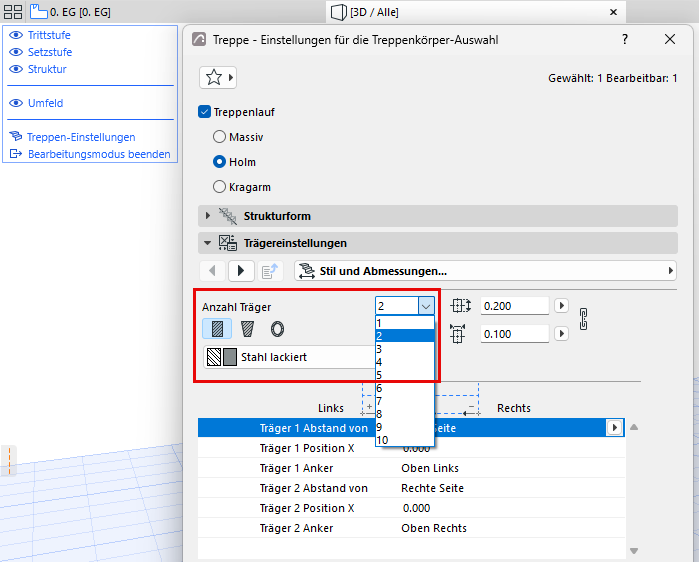Click the gray surface swatch of Stahl lackiert
Image resolution: width=699 pixels, height=562 pixels.
tap(230, 357)
